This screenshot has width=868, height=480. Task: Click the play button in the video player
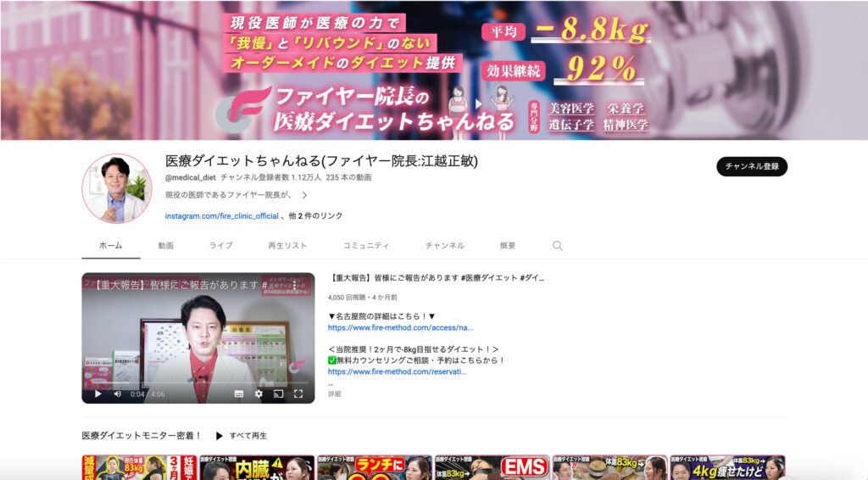pos(97,393)
